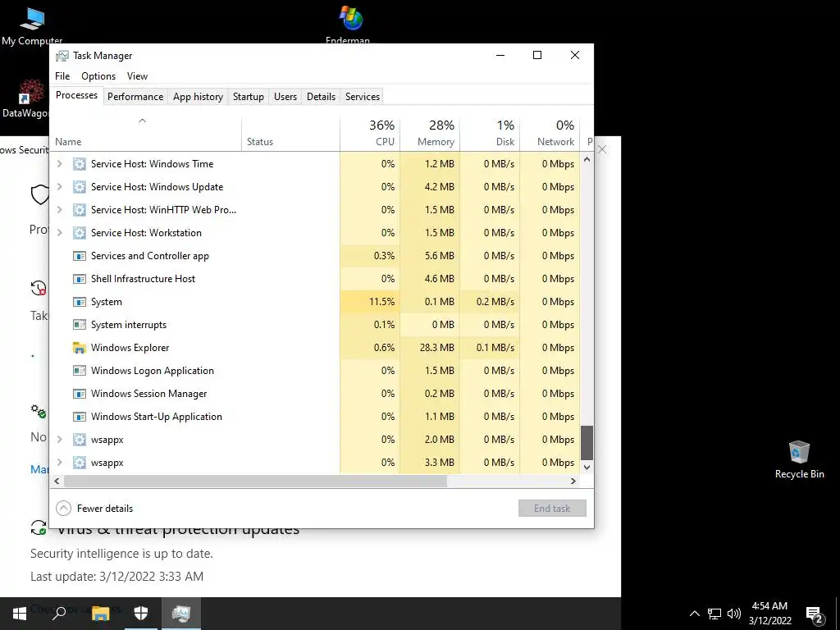Image resolution: width=840 pixels, height=630 pixels.
Task: Click the Shell Infrastructure Host icon
Action: pos(80,279)
